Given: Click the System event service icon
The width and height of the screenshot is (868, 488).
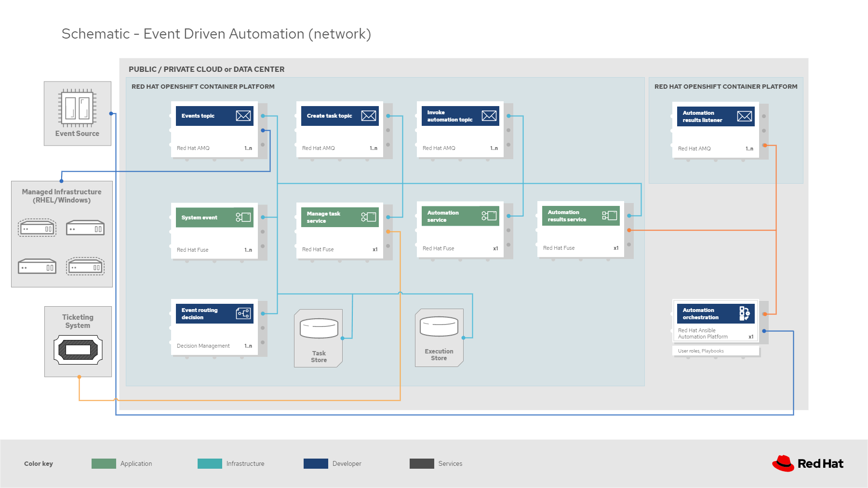Looking at the screenshot, I should (243, 217).
